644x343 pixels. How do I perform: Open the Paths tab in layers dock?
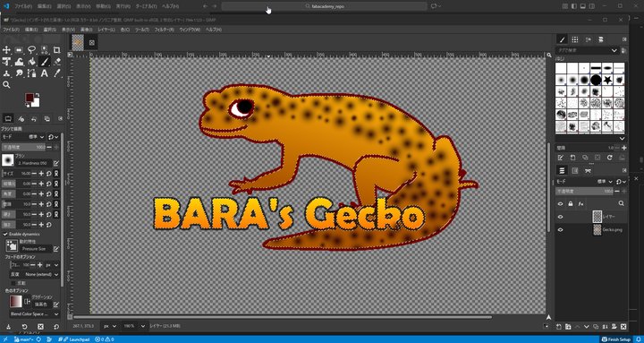pyautogui.click(x=588, y=170)
